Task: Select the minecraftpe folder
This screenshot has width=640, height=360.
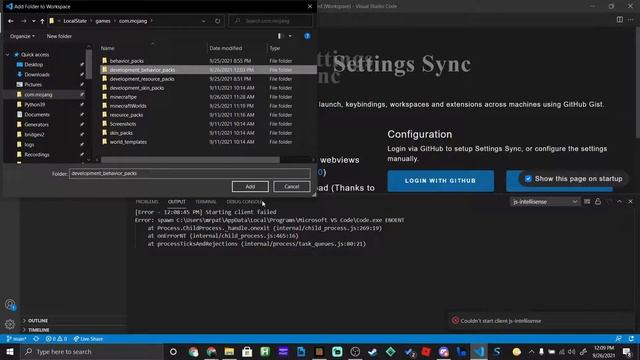Action: [123, 97]
